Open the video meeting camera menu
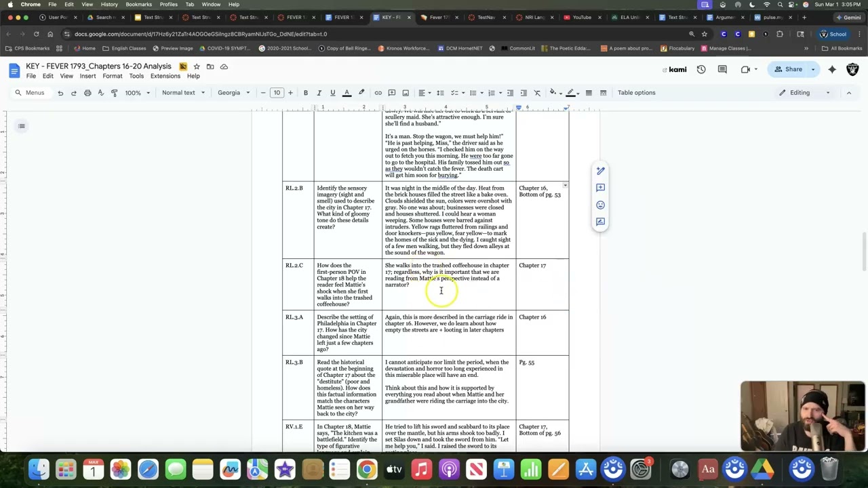 (x=749, y=69)
